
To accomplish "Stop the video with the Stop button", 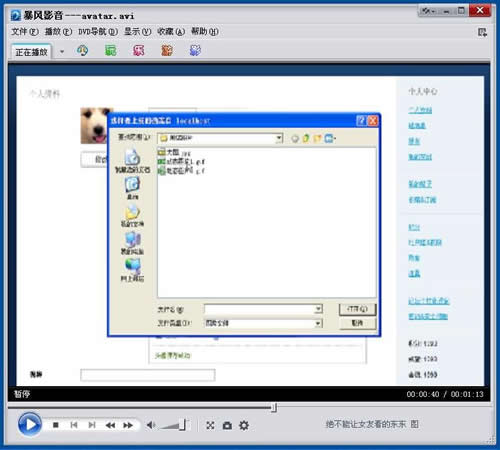I will coord(56,425).
